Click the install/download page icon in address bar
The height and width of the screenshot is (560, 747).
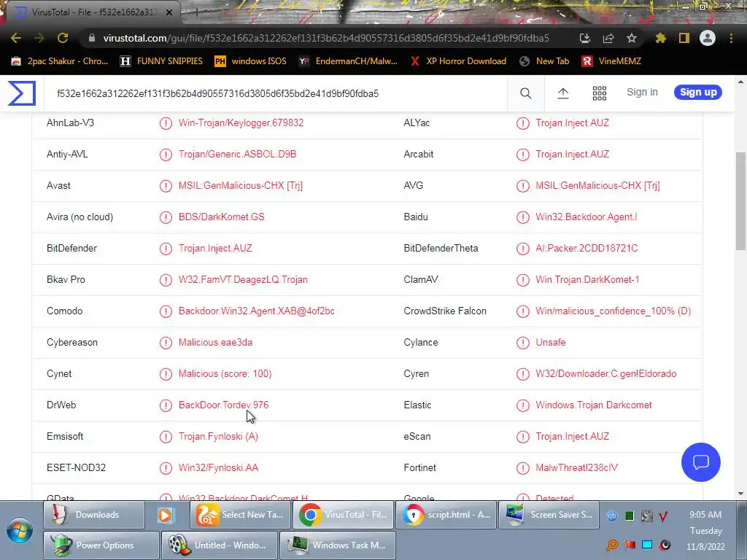(x=585, y=38)
